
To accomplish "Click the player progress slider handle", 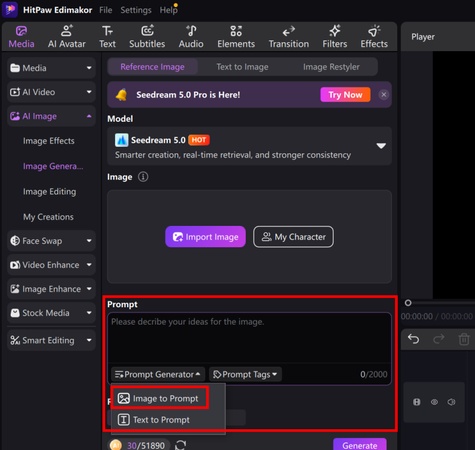I will point(408,303).
